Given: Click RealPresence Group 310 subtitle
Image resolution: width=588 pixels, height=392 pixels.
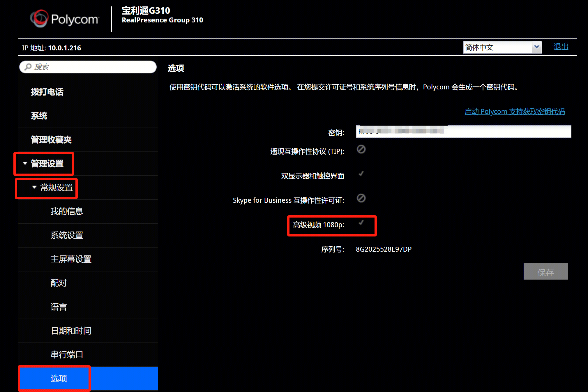Looking at the screenshot, I should click(162, 20).
